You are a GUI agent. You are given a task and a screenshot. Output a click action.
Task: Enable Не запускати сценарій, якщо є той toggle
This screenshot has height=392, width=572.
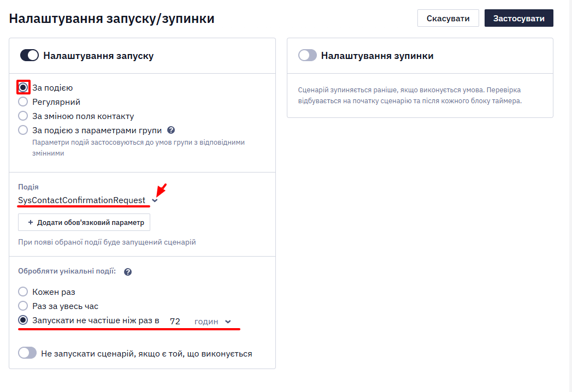tap(27, 353)
